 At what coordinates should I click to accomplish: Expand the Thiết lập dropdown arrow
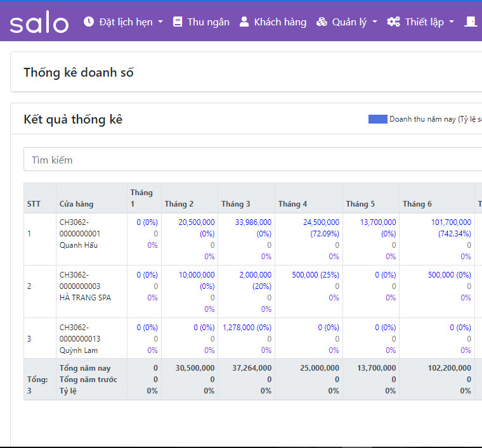tap(452, 22)
